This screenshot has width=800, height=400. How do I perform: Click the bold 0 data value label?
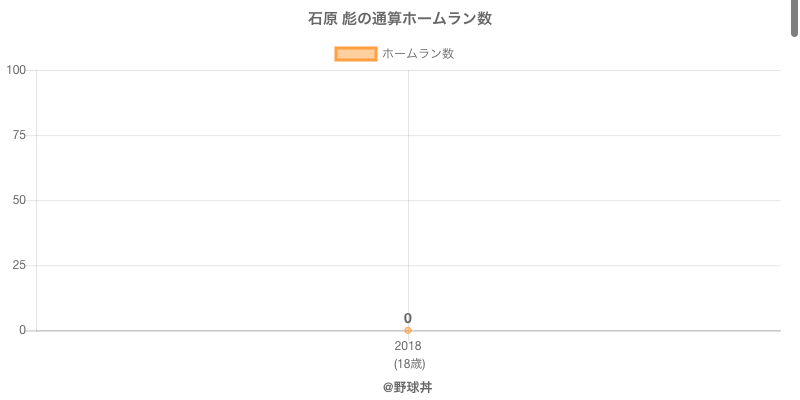coord(408,318)
